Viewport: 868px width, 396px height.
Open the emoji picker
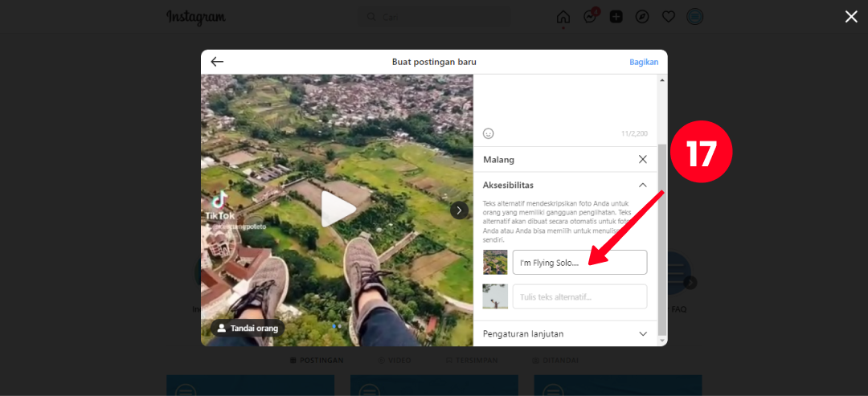[489, 133]
